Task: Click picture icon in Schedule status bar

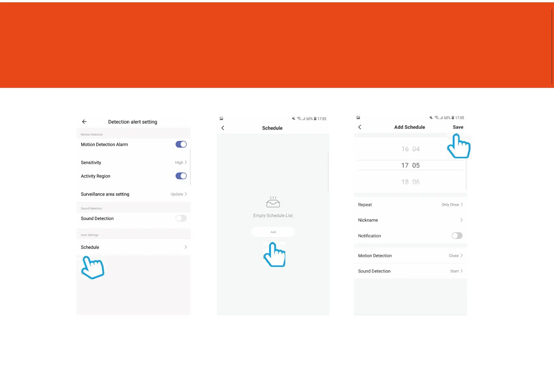Action: coord(221,118)
